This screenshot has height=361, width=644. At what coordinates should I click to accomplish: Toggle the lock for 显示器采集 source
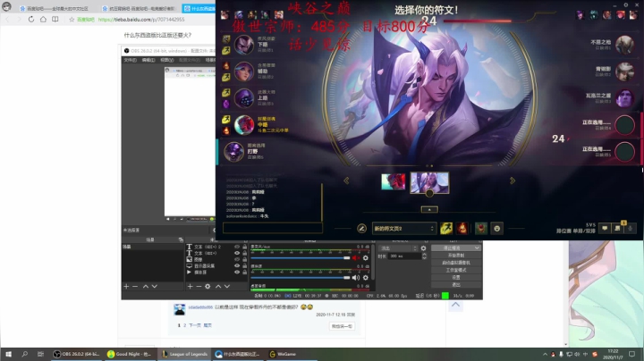point(245,265)
